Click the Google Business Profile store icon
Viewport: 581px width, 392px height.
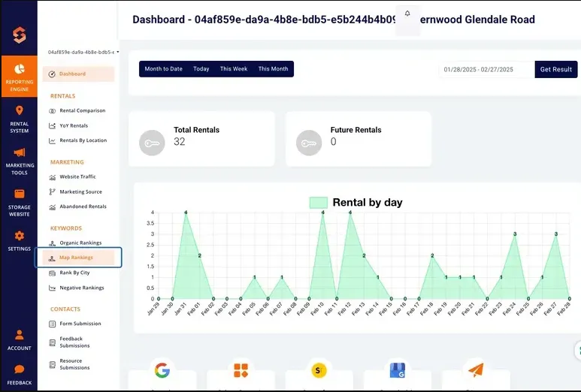click(x=397, y=370)
